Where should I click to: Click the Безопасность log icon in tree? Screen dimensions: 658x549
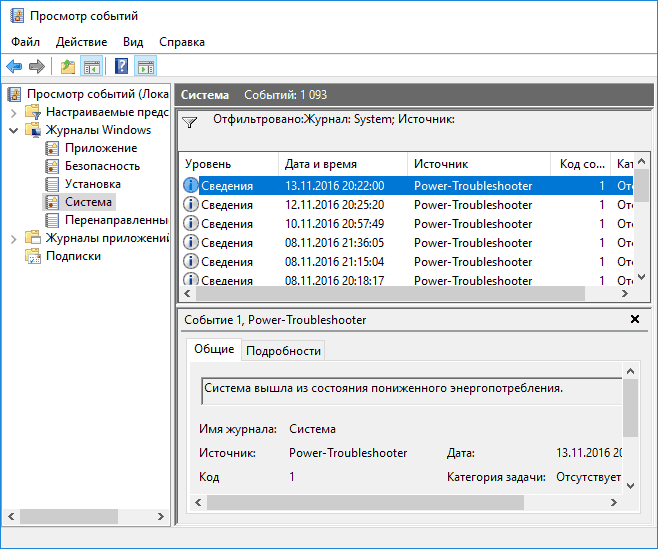pyautogui.click(x=52, y=166)
